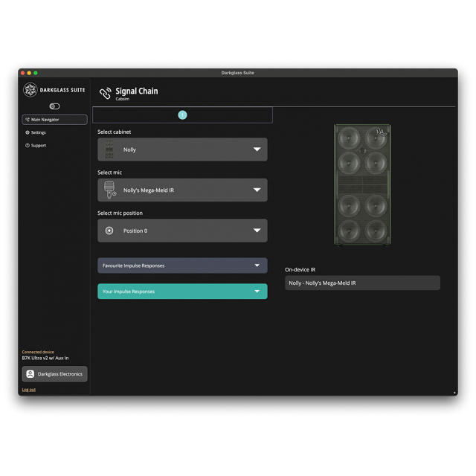Minimize the Darkglass Suite window
This screenshot has height=476, width=476.
(x=29, y=73)
